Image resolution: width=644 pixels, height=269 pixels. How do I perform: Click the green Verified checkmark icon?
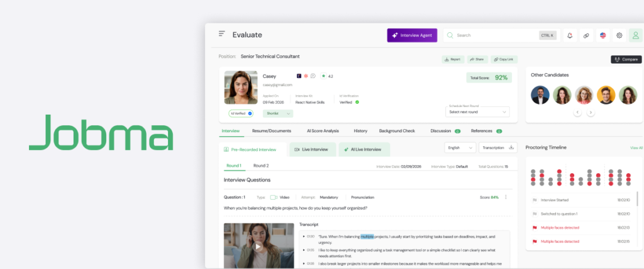click(x=357, y=102)
